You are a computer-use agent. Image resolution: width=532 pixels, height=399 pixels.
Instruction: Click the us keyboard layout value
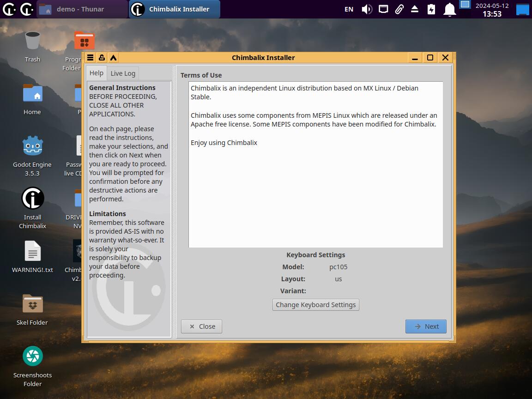[x=338, y=279]
